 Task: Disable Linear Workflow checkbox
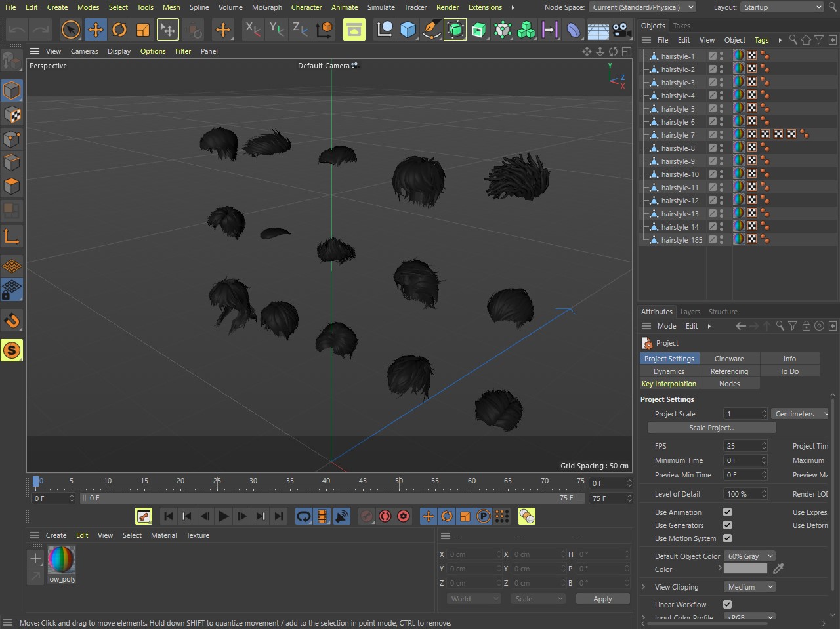(x=727, y=605)
